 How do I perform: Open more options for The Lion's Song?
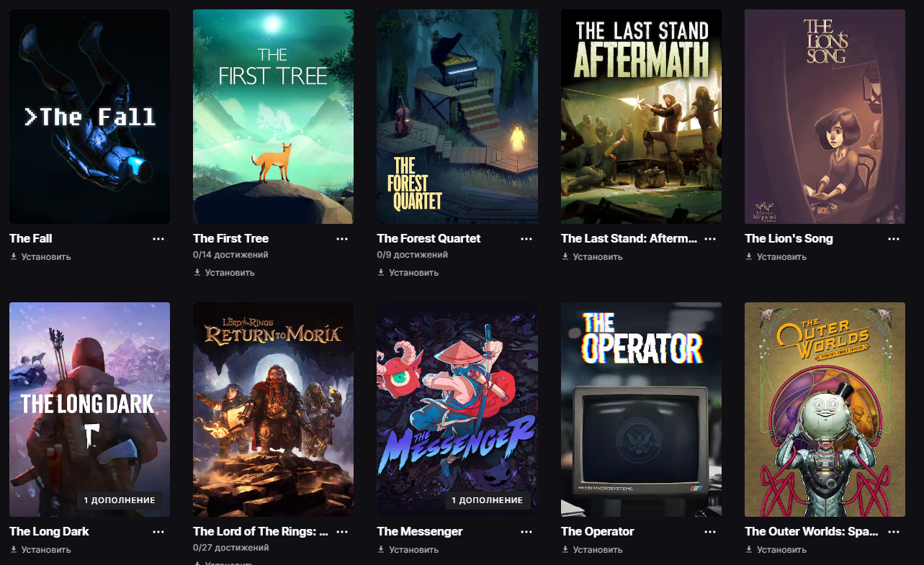[x=894, y=239]
